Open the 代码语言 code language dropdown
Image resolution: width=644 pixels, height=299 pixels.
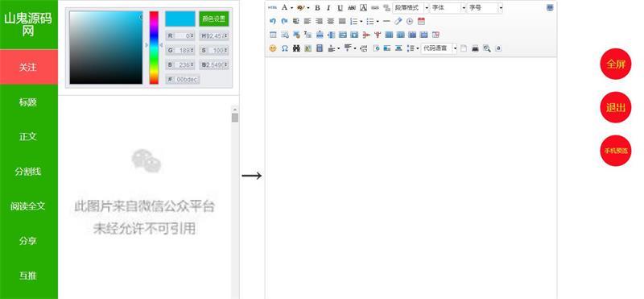tap(439, 48)
